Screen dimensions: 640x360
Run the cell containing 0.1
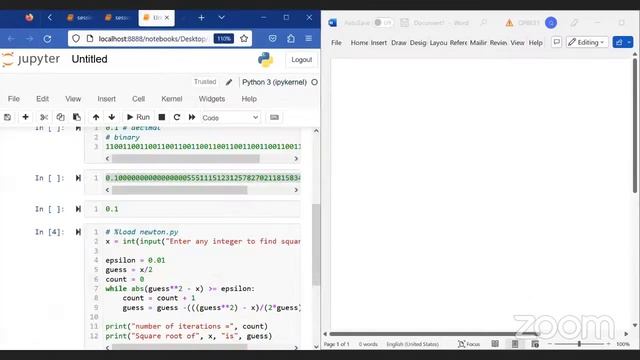tap(78, 209)
